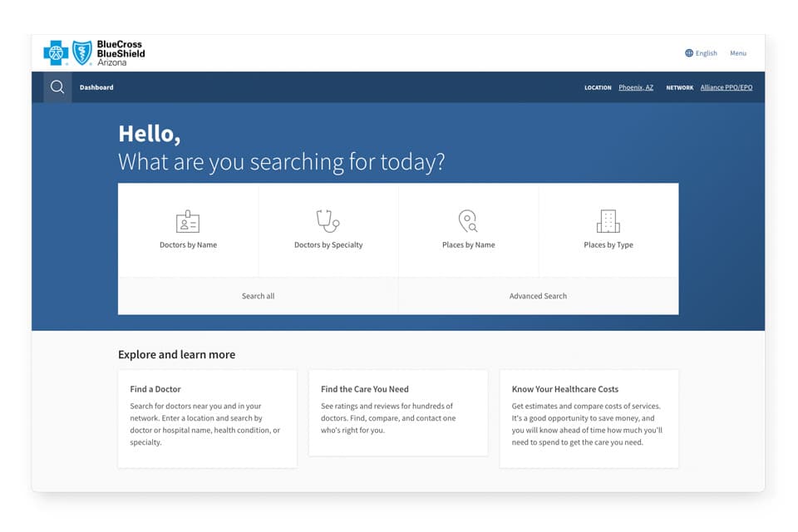This screenshot has height=532, width=798.
Task: Click the stethoscope Doctors by Specialty icon
Action: pyautogui.click(x=328, y=221)
